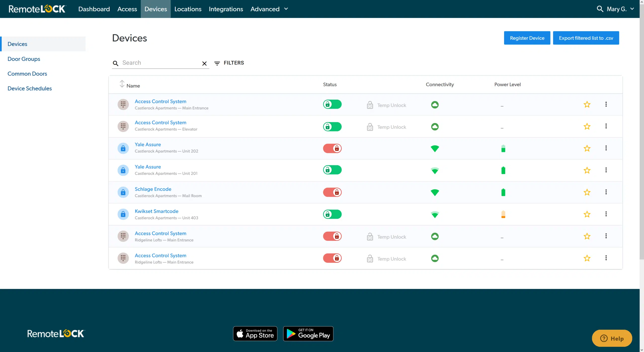644x352 pixels.
Task: Click the device Search input field
Action: [161, 63]
